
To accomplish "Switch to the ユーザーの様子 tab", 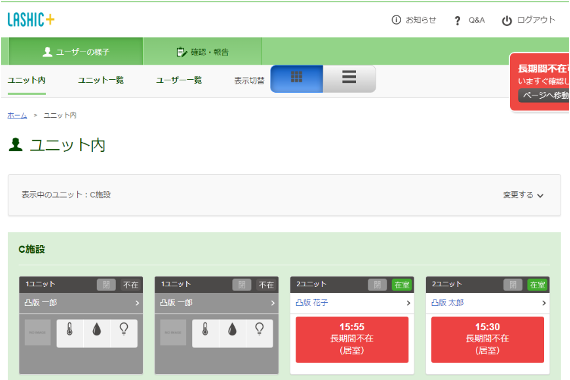I will coord(76,52).
